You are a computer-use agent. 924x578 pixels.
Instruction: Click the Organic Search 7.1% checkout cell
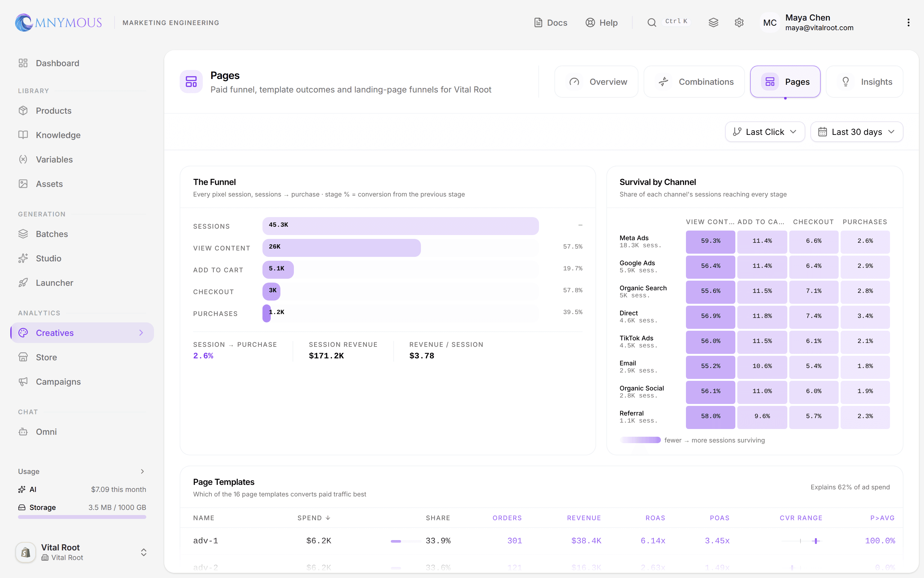(814, 292)
